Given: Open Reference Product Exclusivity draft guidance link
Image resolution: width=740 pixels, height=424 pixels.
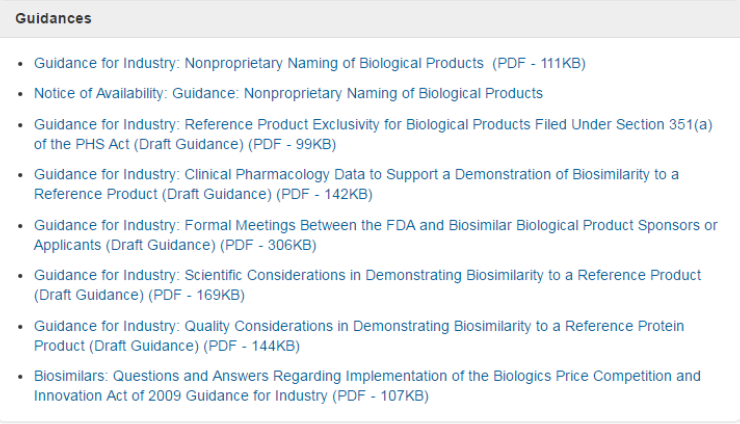Looking at the screenshot, I should [x=373, y=134].
